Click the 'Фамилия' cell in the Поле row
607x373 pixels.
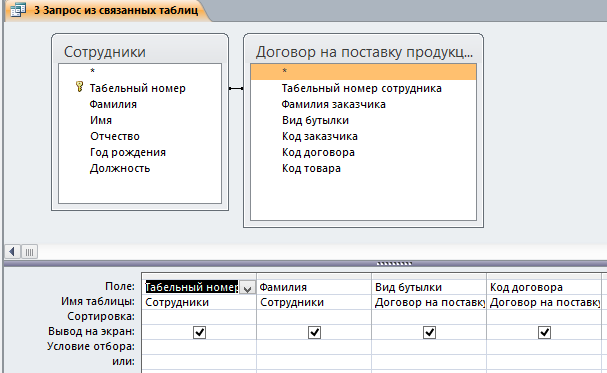(x=314, y=287)
